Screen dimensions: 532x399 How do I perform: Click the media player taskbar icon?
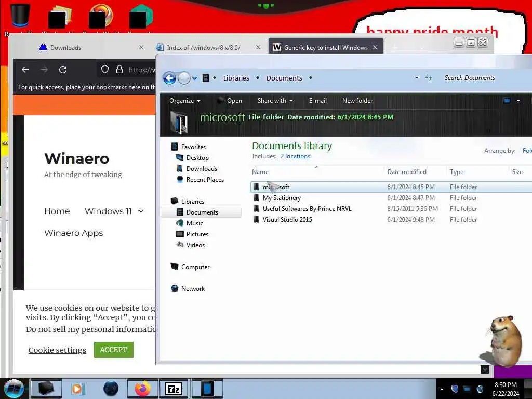tap(77, 389)
